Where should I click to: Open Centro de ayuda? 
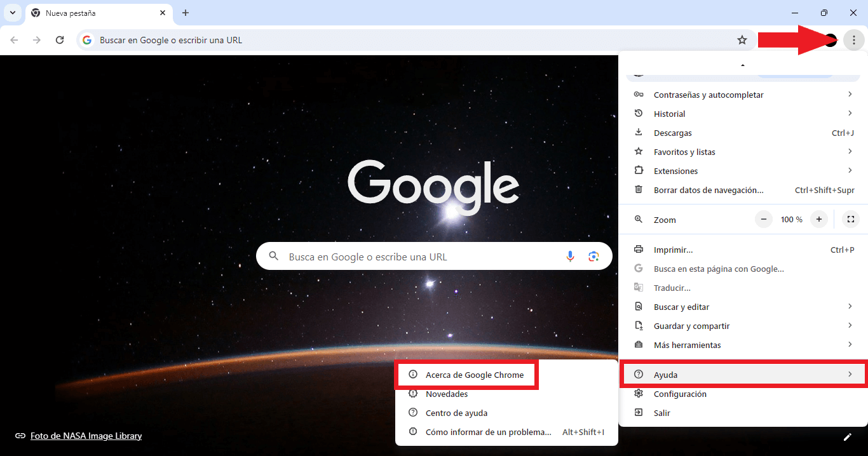506,413
